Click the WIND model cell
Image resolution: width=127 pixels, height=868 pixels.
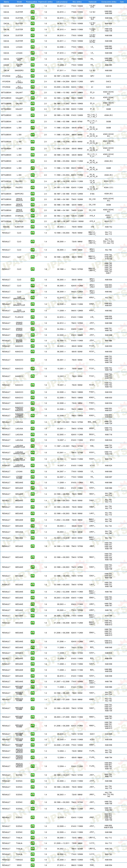[x=19, y=865]
